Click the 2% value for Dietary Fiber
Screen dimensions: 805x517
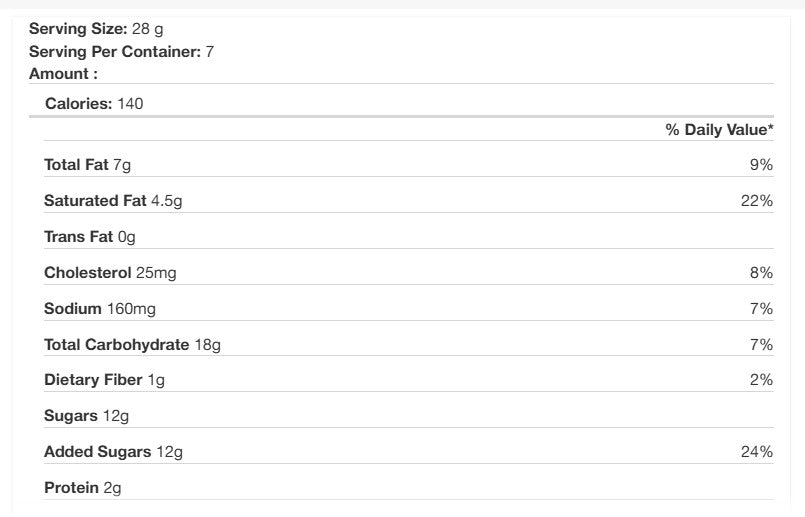pyautogui.click(x=761, y=380)
